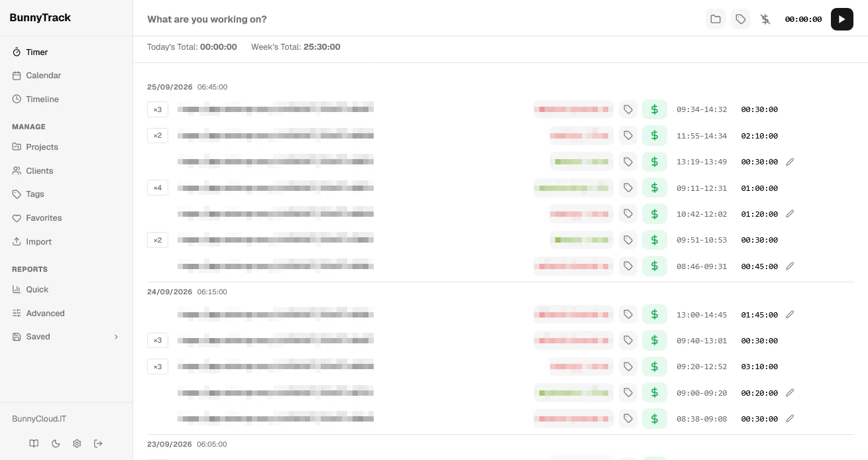The width and height of the screenshot is (868, 460).
Task: Edit the 13:00-14:45 entry with pencil
Action: tap(790, 315)
